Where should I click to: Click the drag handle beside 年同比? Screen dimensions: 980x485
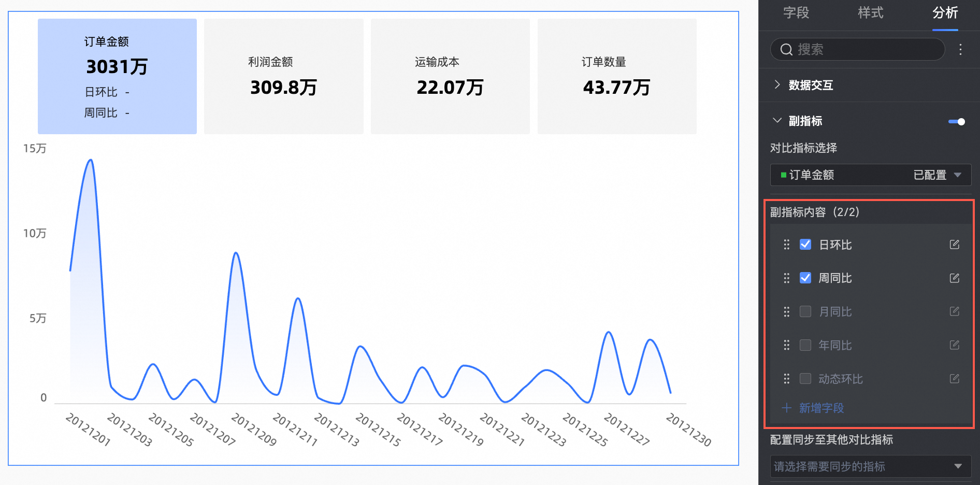(786, 345)
